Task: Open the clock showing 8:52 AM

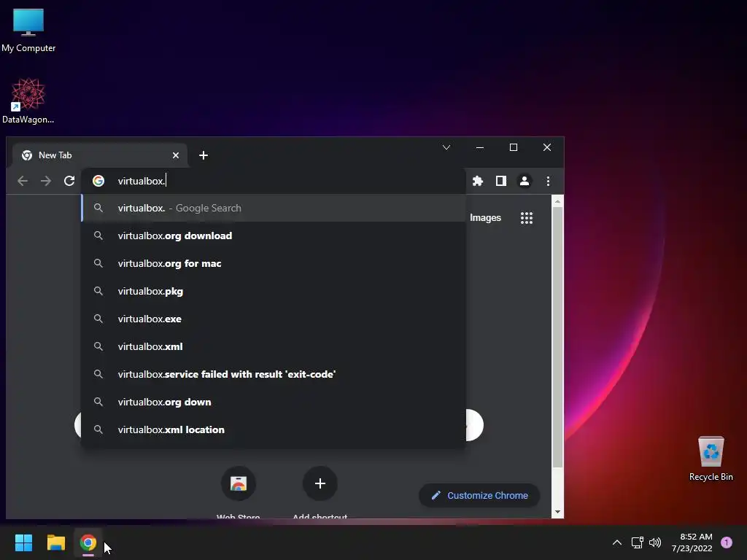Action: tap(692, 542)
